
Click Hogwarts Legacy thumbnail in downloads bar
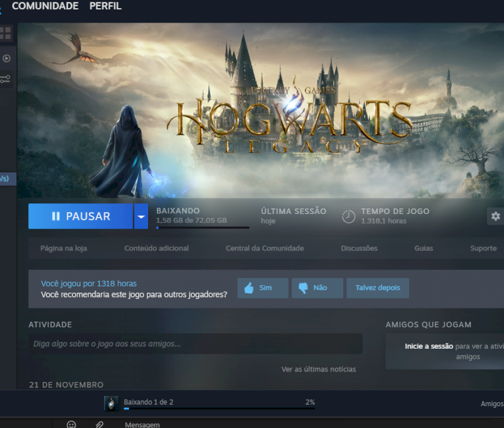tap(112, 403)
